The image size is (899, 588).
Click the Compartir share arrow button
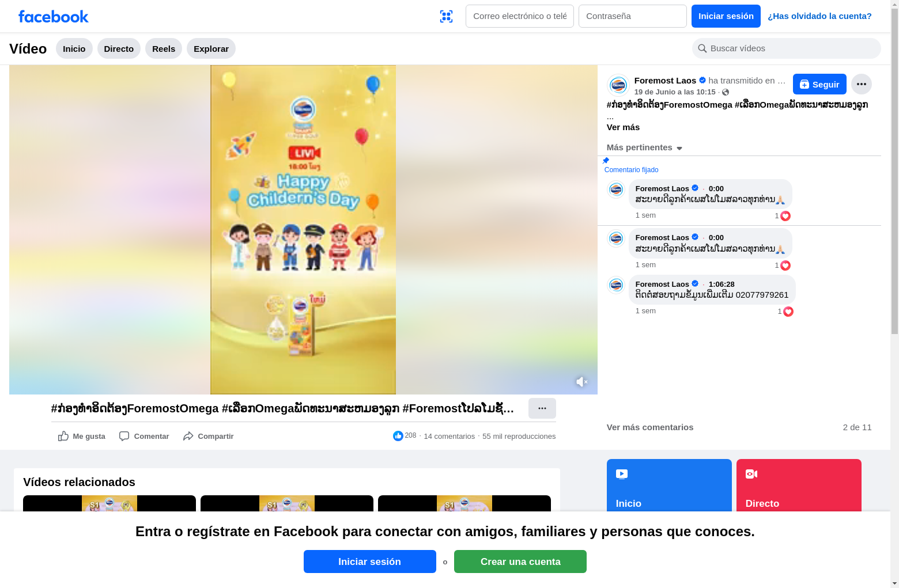(x=208, y=436)
